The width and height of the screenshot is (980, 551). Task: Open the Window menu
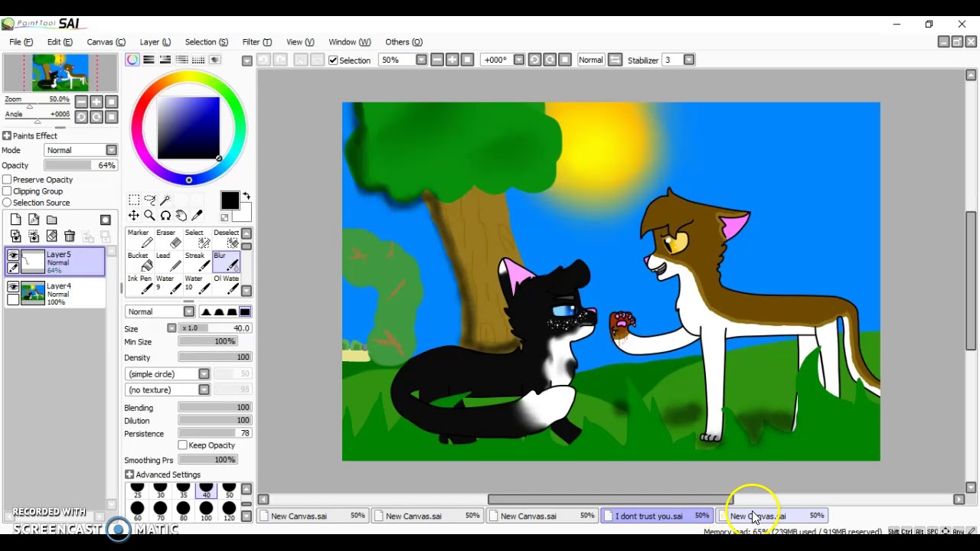point(350,42)
